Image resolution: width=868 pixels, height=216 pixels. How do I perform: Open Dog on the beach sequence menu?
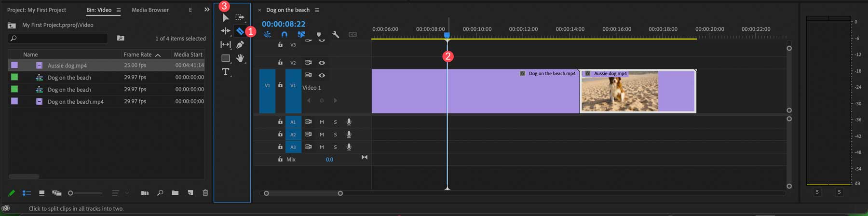[317, 10]
